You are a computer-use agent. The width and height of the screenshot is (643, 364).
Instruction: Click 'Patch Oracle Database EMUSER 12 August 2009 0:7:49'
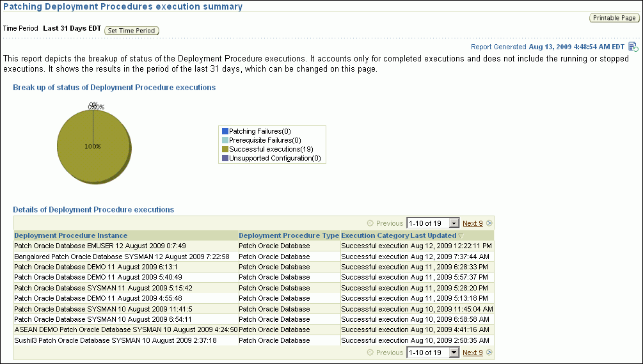pos(100,246)
